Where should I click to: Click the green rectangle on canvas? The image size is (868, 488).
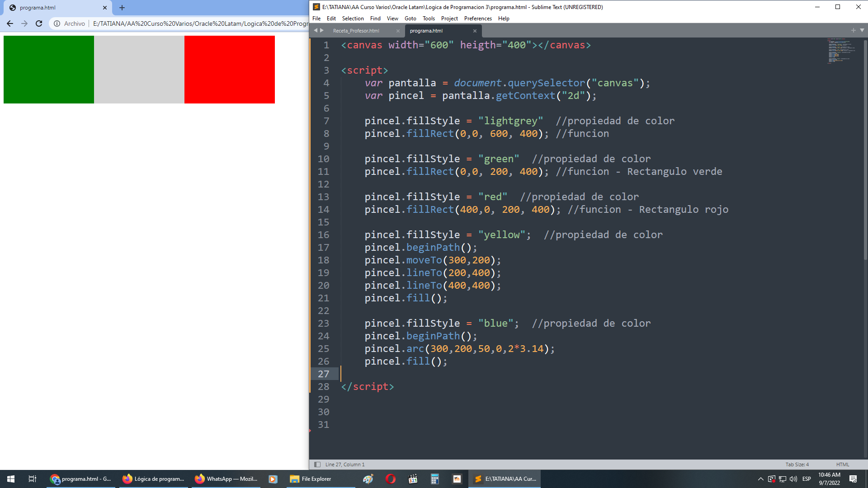point(49,70)
